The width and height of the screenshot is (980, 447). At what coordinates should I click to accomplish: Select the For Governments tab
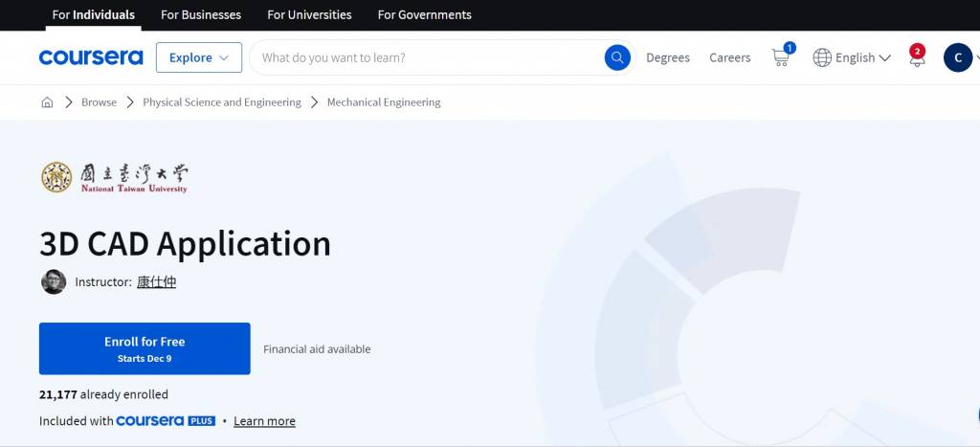(424, 15)
